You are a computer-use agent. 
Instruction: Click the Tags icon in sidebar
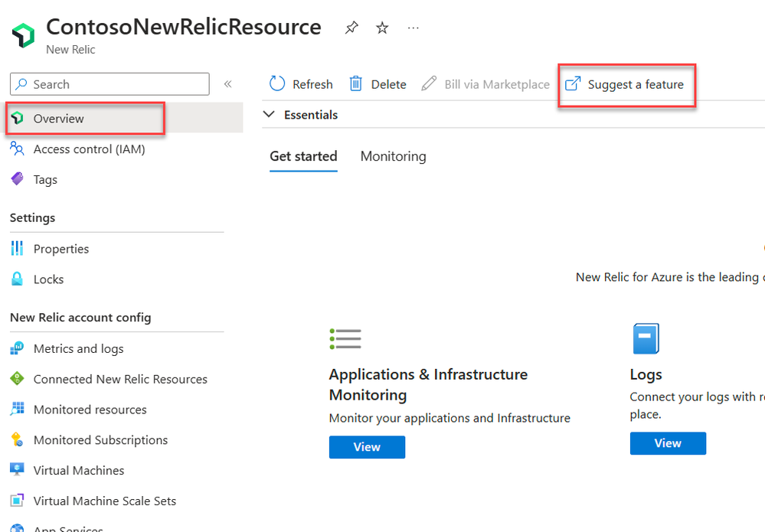pos(17,179)
